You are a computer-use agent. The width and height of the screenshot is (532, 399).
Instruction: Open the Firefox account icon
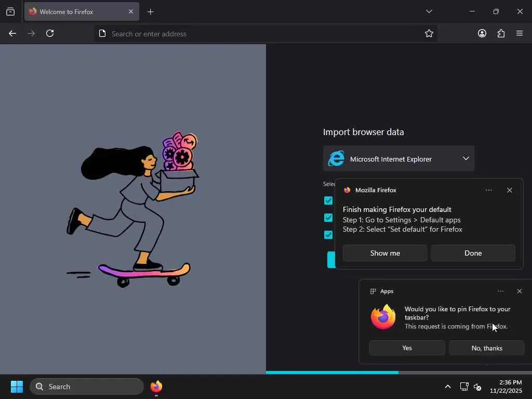(482, 33)
